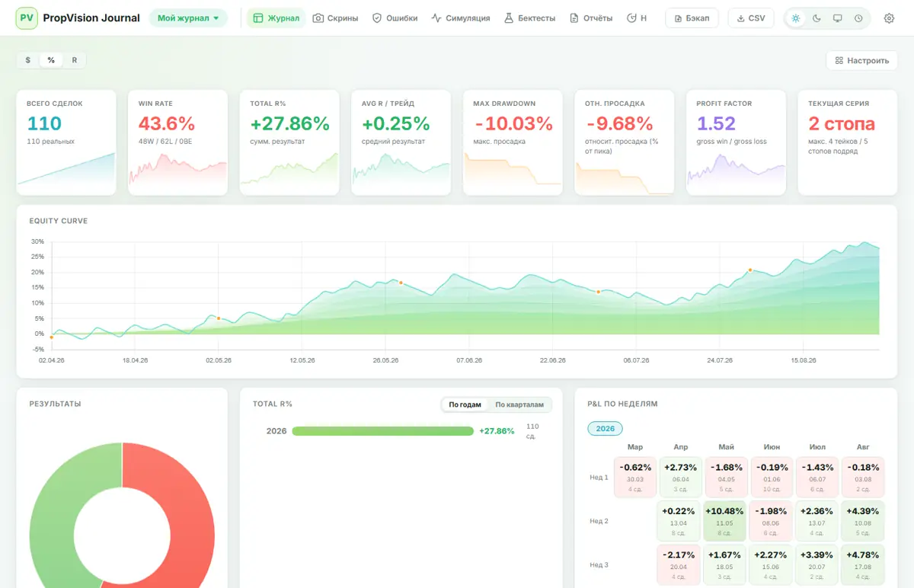Open settings via the gear icon
The height and width of the screenshot is (588, 914).
click(x=889, y=18)
